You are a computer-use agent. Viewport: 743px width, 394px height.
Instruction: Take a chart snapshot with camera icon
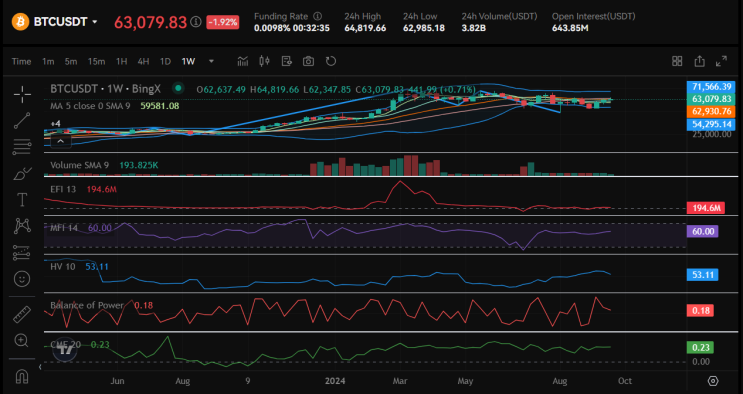click(308, 61)
